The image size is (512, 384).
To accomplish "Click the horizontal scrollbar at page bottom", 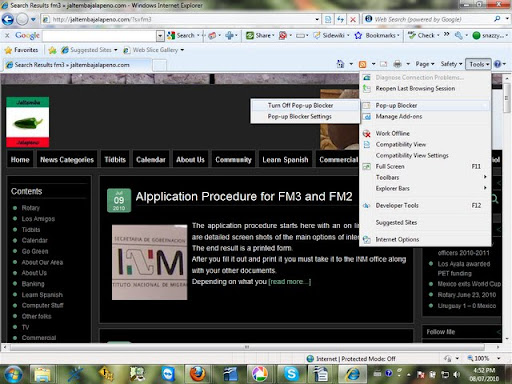I will click(247, 347).
